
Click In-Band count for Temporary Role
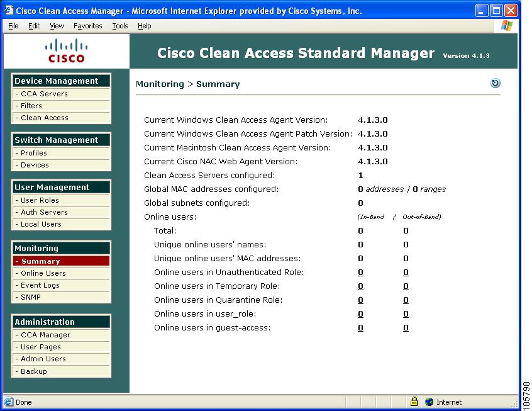[x=361, y=286]
